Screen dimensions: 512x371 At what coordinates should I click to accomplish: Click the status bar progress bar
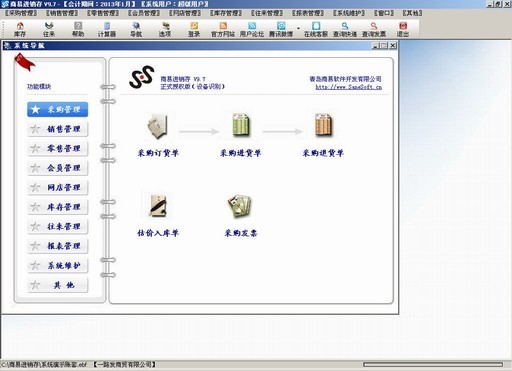tap(433, 365)
